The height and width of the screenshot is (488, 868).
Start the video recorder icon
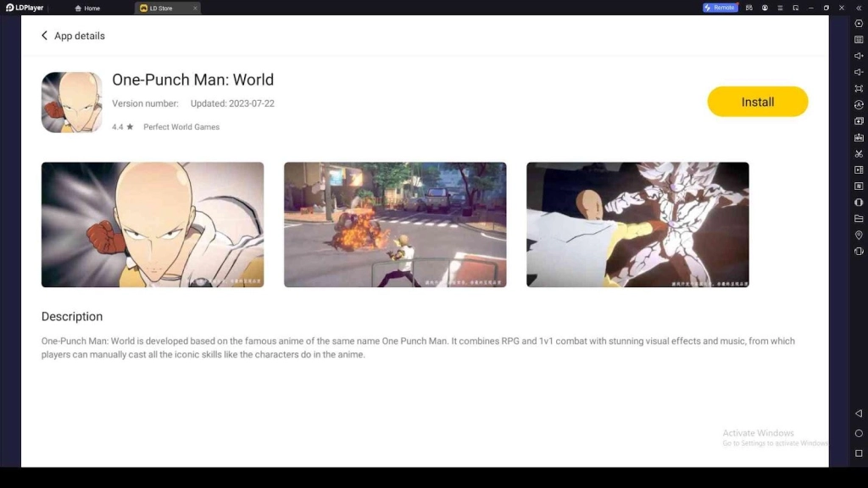pos(859,169)
